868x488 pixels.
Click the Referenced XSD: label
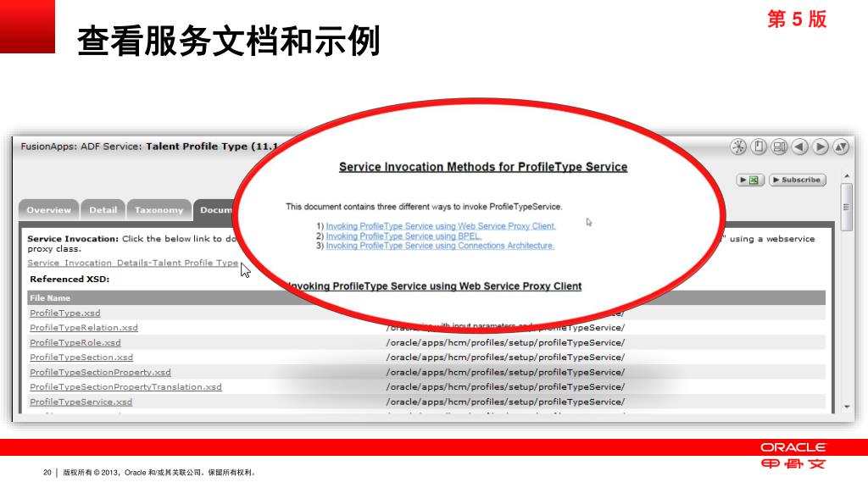pos(70,279)
